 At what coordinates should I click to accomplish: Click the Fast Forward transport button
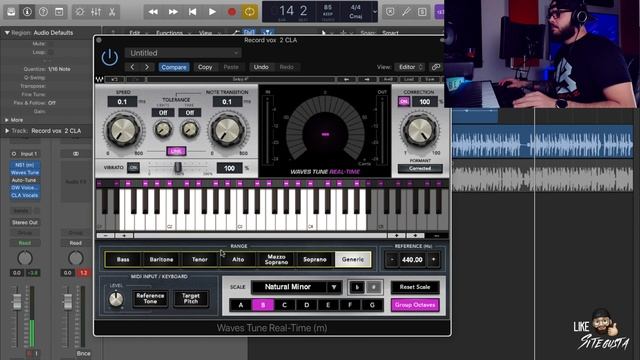point(173,12)
